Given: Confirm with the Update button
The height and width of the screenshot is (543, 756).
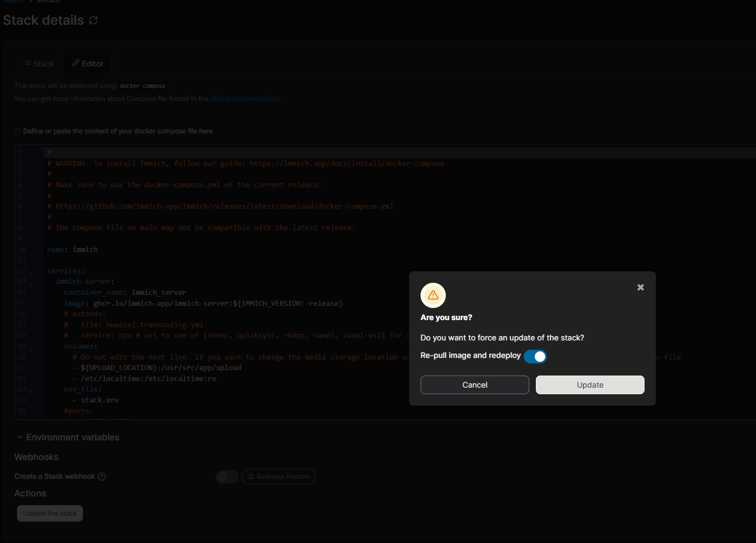Looking at the screenshot, I should [x=590, y=385].
